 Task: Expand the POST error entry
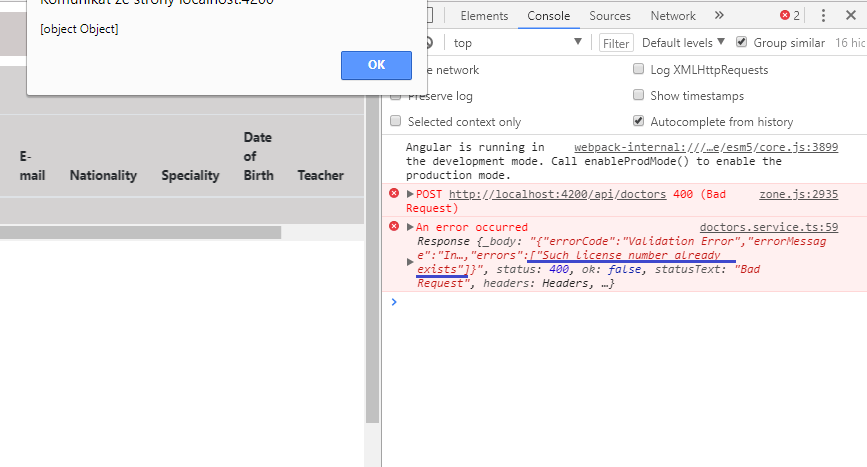pos(410,194)
